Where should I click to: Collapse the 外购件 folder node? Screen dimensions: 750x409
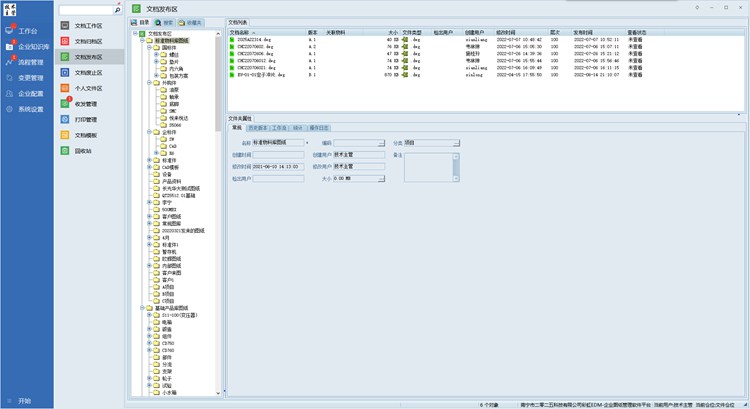click(149, 83)
